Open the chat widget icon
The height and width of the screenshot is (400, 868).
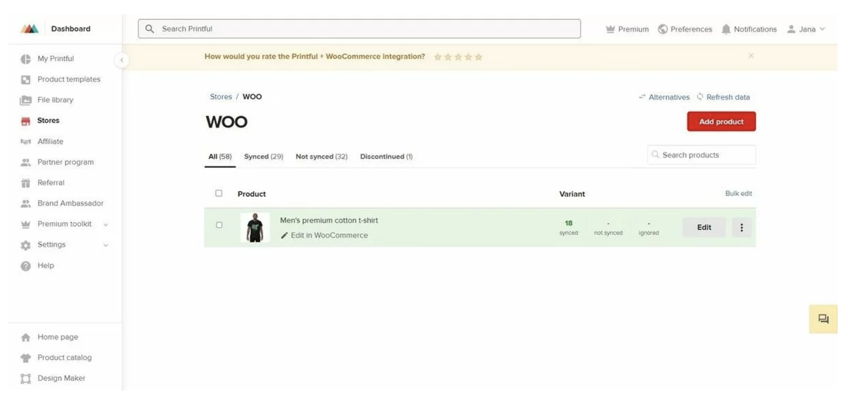(823, 319)
